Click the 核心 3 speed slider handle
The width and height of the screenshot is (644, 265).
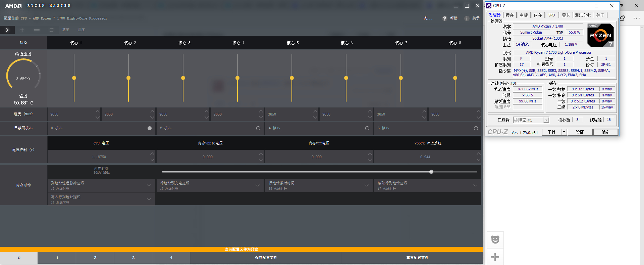coord(183,78)
